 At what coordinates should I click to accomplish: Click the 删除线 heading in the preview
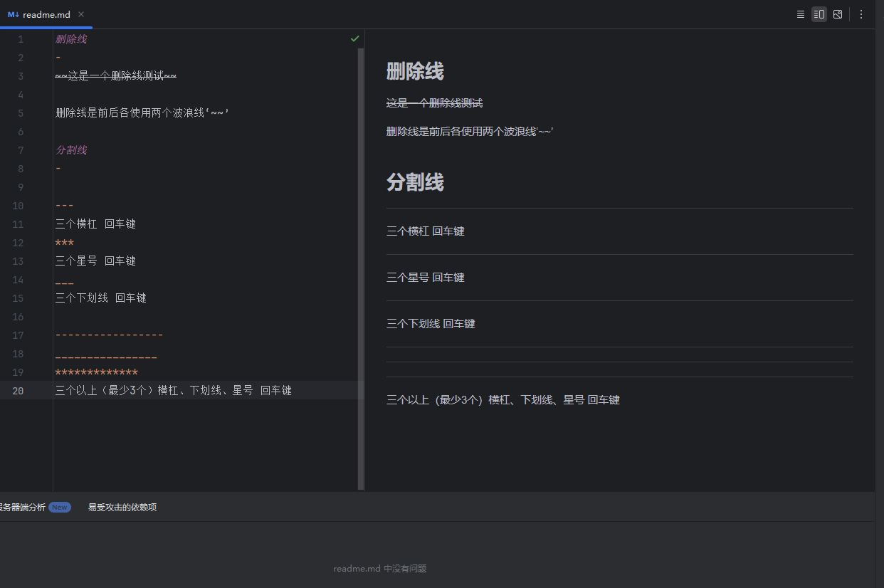click(415, 71)
